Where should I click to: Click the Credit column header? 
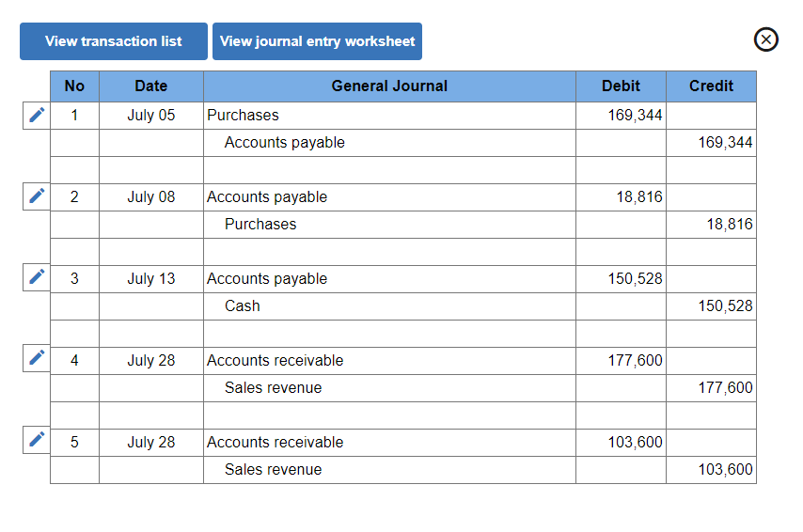click(x=711, y=86)
